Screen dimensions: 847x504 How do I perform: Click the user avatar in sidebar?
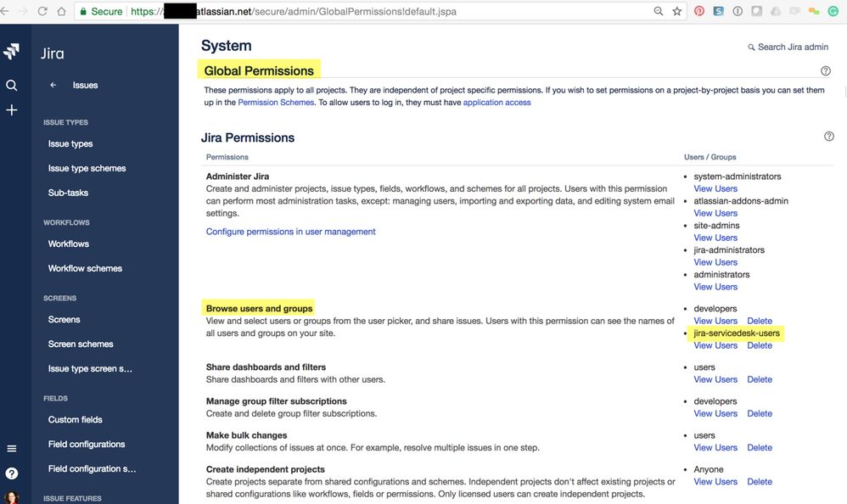click(11, 498)
